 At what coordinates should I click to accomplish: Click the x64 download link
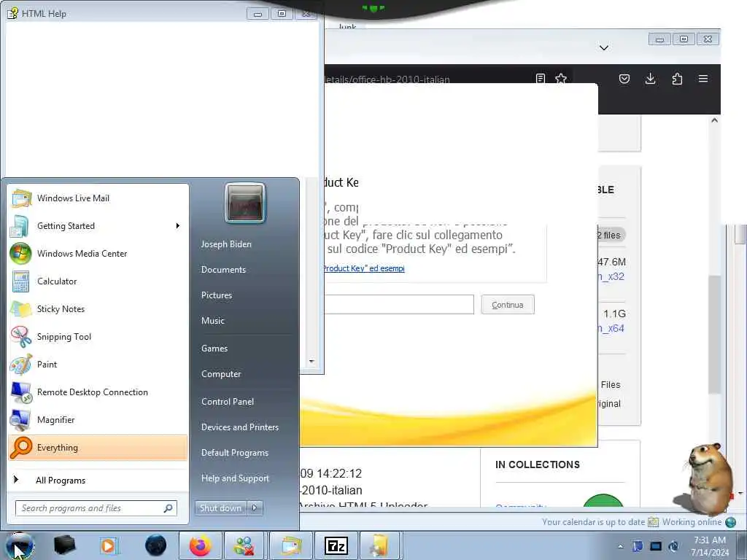[x=611, y=329]
